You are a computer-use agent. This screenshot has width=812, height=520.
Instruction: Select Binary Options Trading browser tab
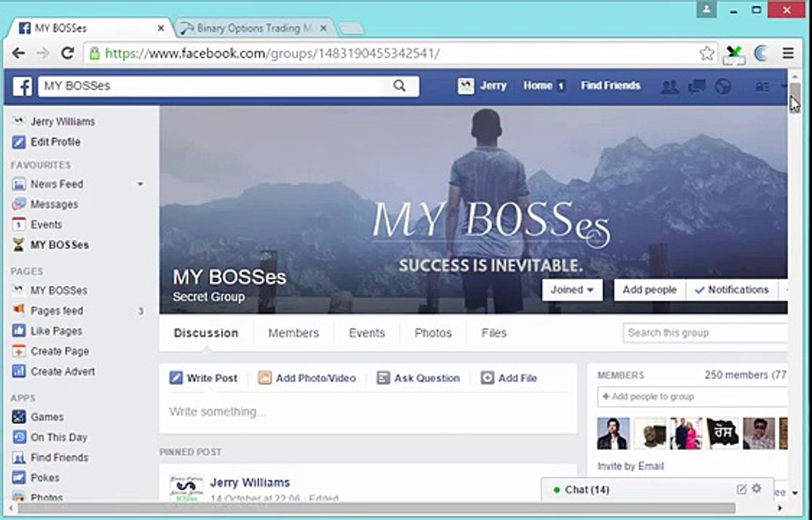[254, 28]
